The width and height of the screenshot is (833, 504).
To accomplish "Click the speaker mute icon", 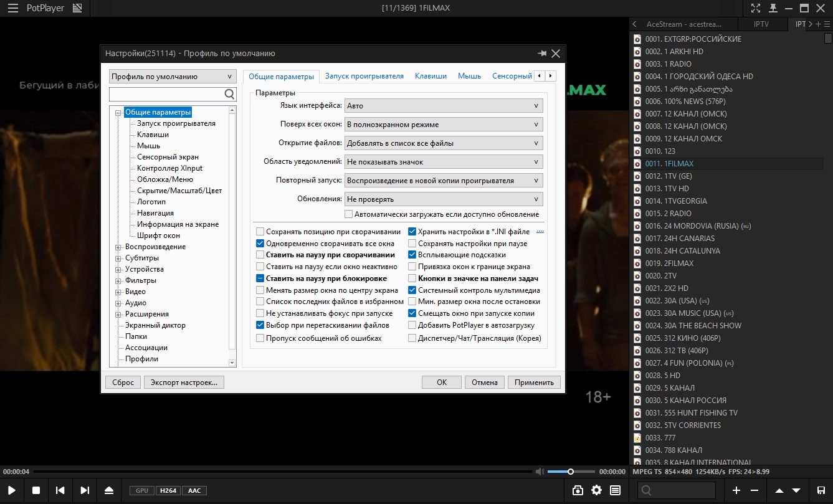I will click(540, 472).
